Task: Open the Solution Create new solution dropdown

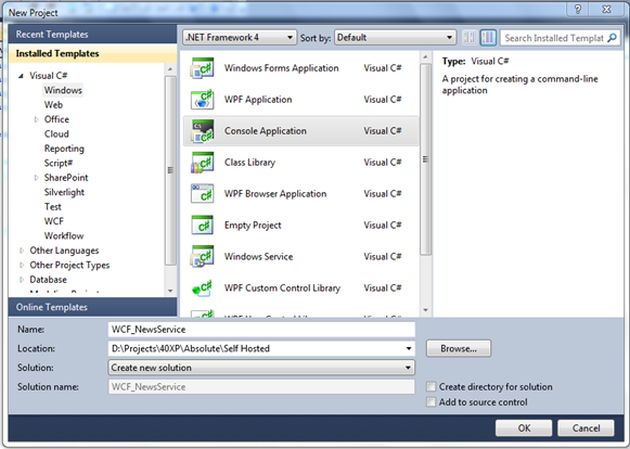Action: click(x=262, y=367)
